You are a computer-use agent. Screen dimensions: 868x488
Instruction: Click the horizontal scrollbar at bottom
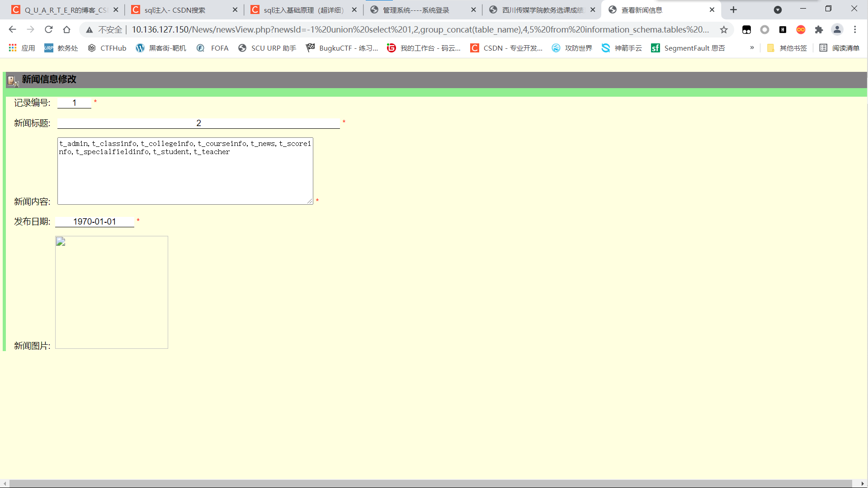[x=430, y=484]
